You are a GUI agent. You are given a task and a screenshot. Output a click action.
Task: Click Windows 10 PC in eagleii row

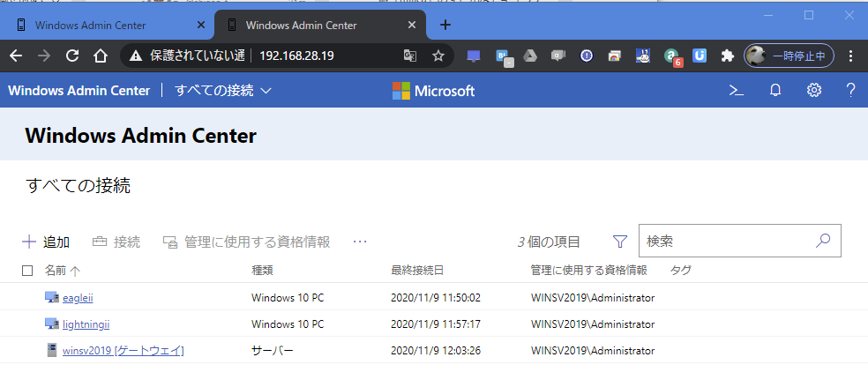(x=288, y=298)
